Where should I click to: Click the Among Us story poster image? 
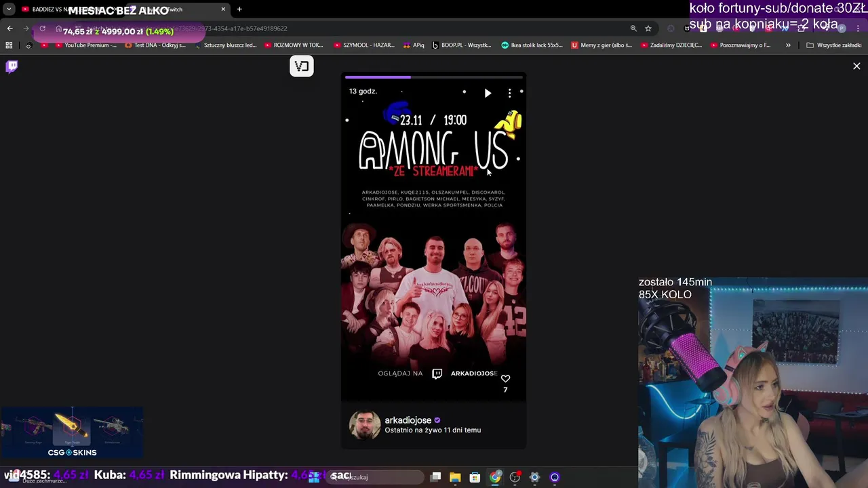pos(433,237)
